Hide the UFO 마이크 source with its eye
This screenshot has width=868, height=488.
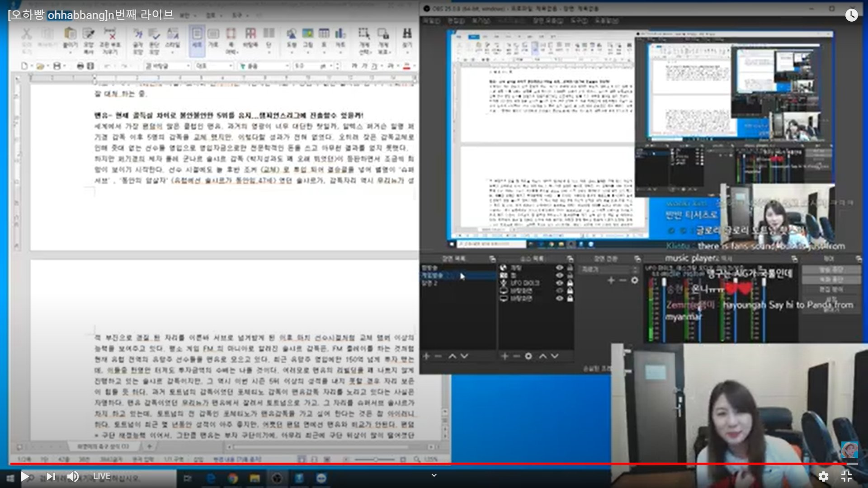pyautogui.click(x=560, y=283)
